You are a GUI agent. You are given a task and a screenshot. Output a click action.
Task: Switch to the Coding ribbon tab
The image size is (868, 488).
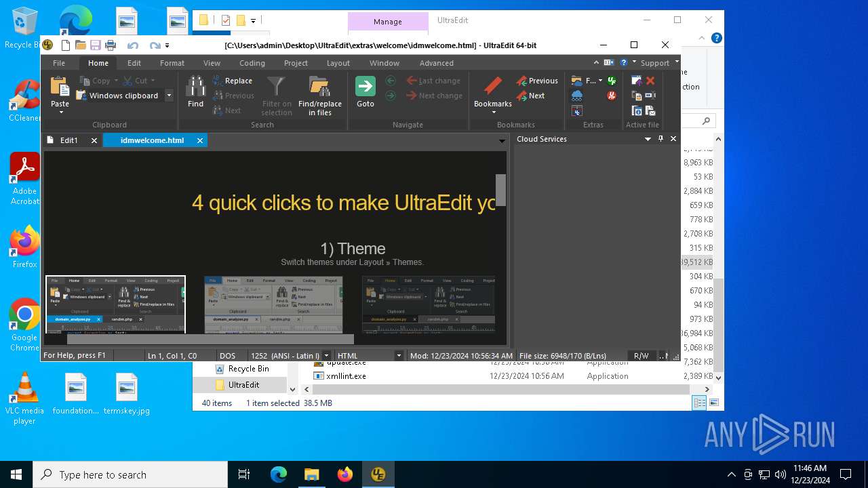click(252, 63)
